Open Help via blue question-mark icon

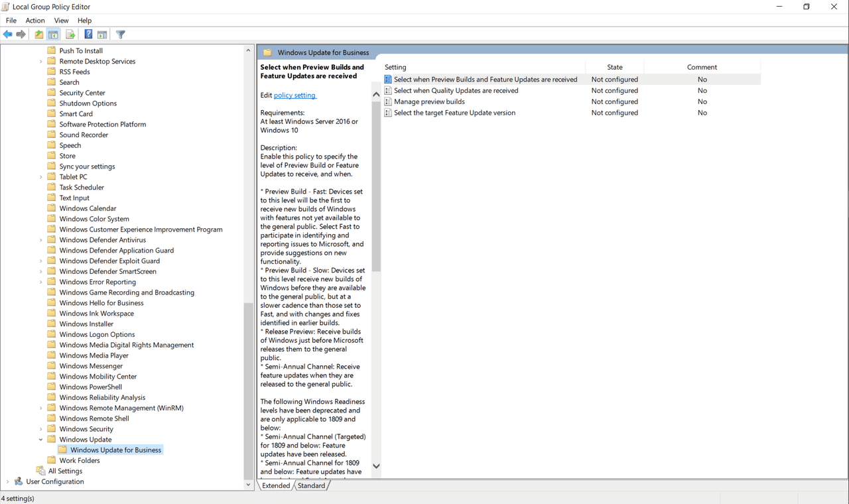click(88, 34)
